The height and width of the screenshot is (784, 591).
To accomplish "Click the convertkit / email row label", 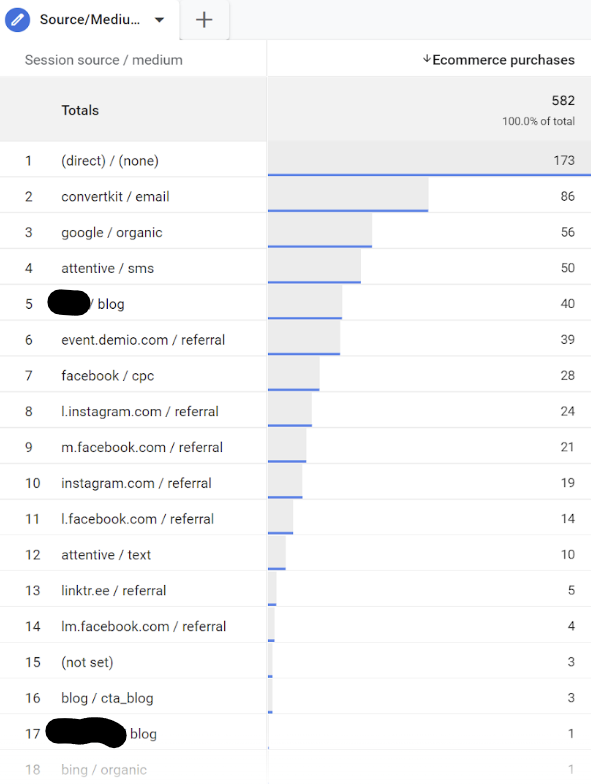I will 116,196.
